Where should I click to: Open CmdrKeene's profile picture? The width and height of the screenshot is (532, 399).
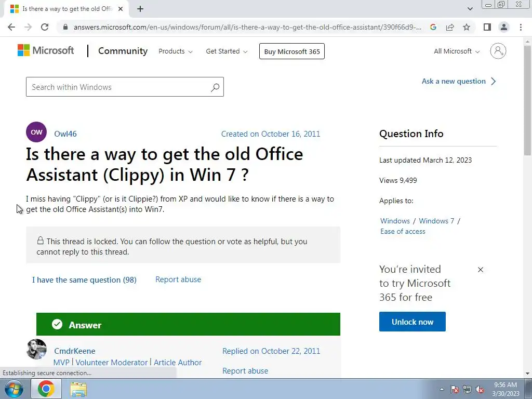coord(36,349)
